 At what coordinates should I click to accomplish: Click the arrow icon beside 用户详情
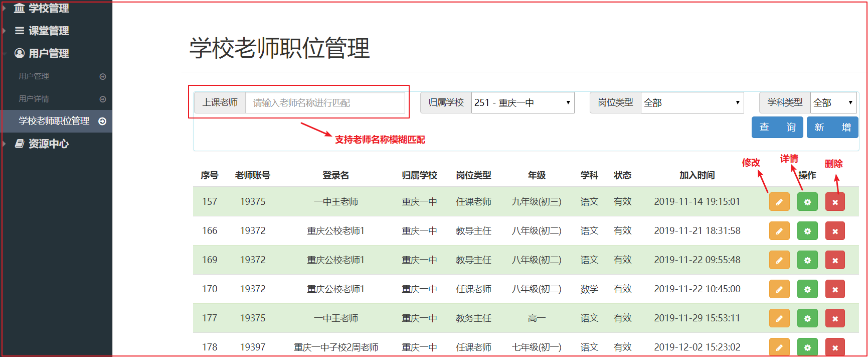(x=103, y=99)
